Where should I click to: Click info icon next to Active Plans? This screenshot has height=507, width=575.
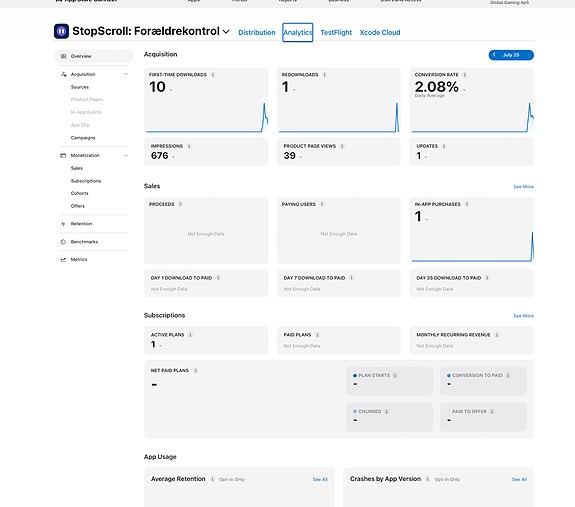pyautogui.click(x=190, y=335)
